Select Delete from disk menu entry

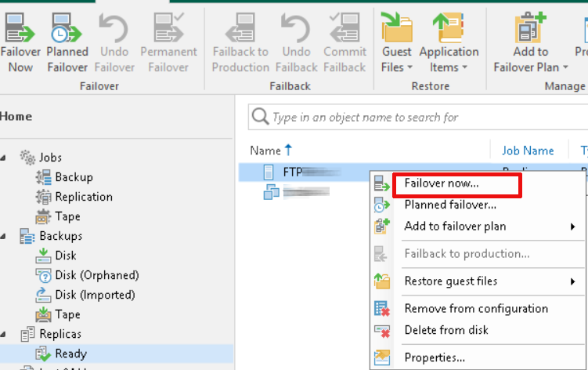tap(446, 330)
